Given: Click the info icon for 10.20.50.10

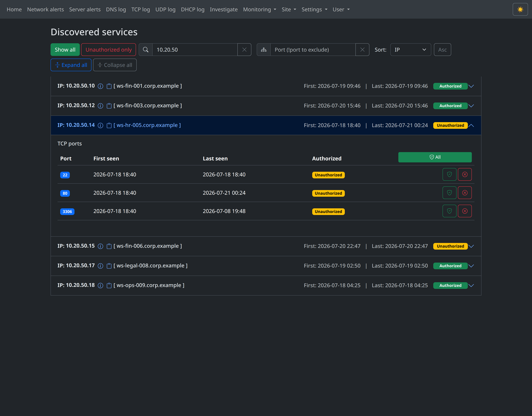Looking at the screenshot, I should click(100, 86).
